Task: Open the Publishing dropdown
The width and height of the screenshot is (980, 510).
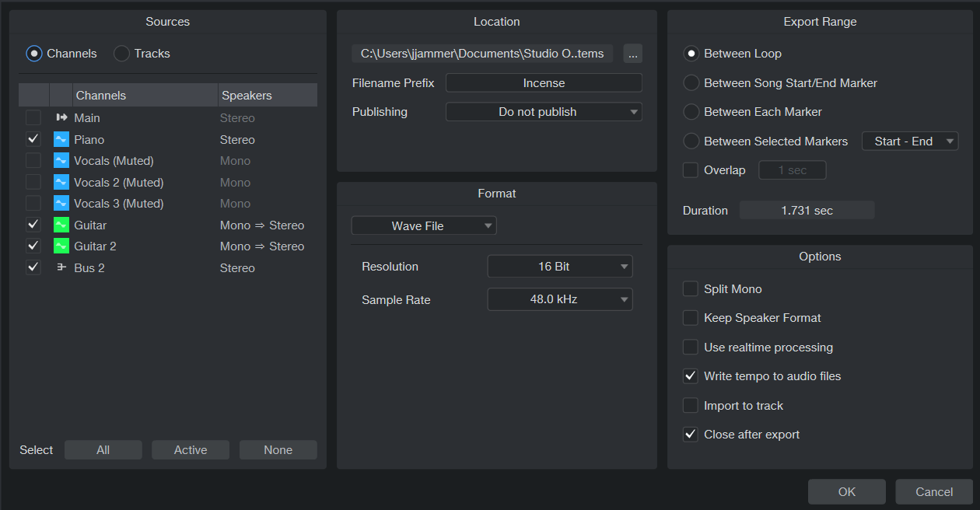Action: click(544, 112)
